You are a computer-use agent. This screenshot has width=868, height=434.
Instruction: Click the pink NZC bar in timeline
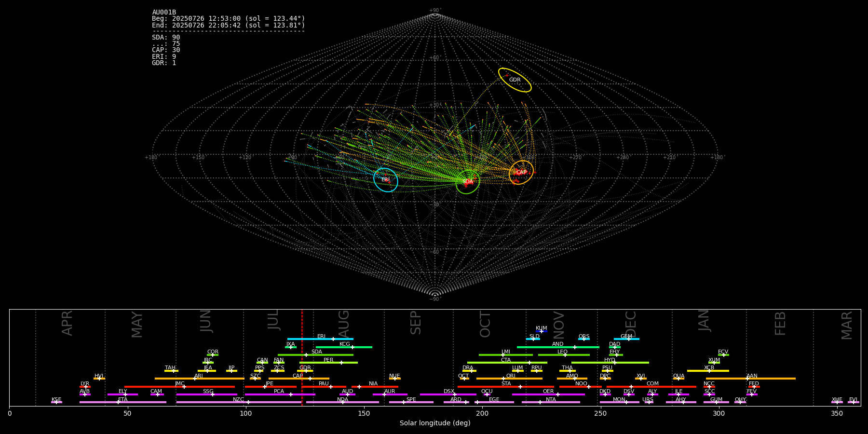click(x=239, y=402)
